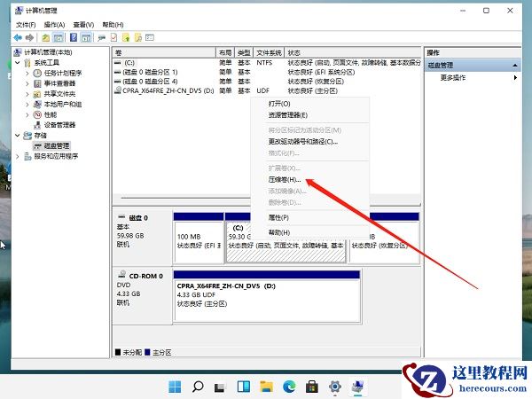
Task: Toggle Show/Hide Console Tree toolbar icon
Action: click(x=59, y=37)
